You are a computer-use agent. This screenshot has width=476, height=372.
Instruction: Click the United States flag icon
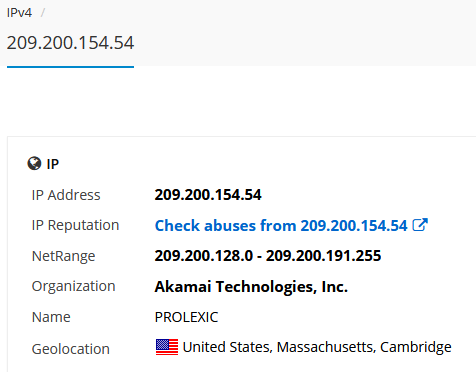tap(167, 347)
